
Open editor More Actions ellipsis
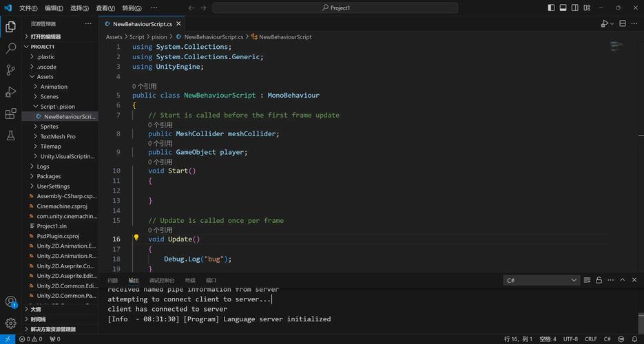click(x=634, y=24)
